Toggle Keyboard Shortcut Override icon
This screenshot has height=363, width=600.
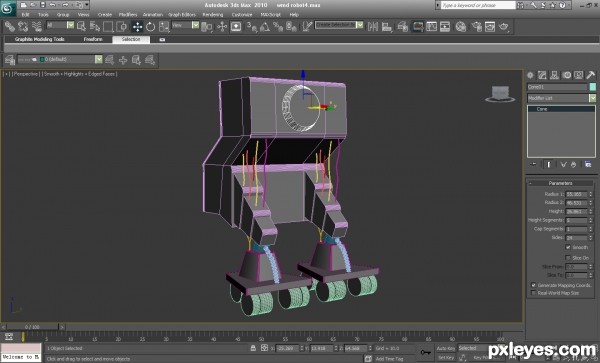(236, 26)
